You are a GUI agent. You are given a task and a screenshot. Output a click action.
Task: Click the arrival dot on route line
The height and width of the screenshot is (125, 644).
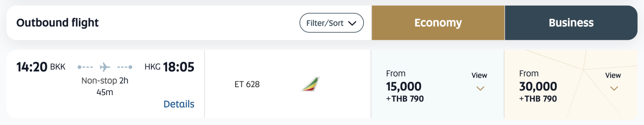130,67
